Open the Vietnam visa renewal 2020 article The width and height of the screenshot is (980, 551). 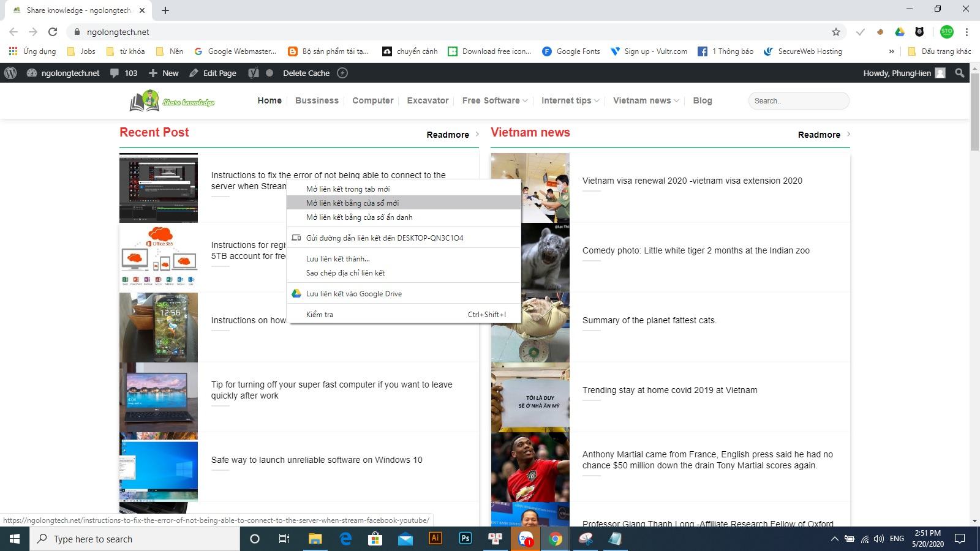pyautogui.click(x=692, y=181)
